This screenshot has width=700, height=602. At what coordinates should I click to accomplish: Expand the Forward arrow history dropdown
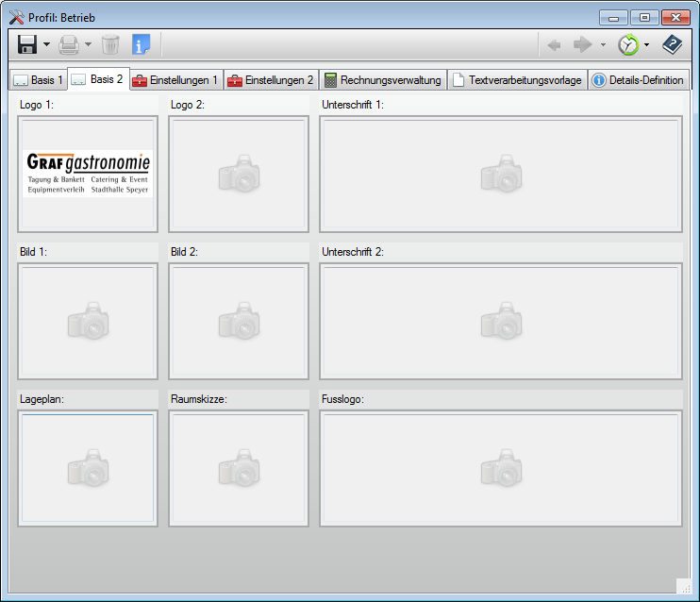[603, 44]
